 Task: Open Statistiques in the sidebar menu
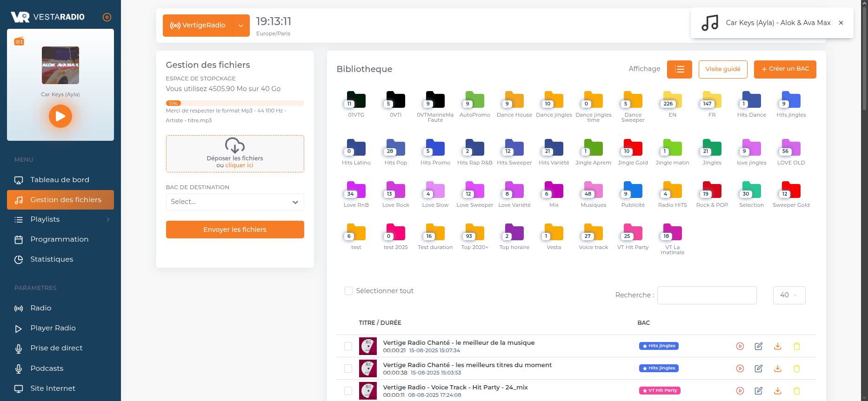pos(52,259)
